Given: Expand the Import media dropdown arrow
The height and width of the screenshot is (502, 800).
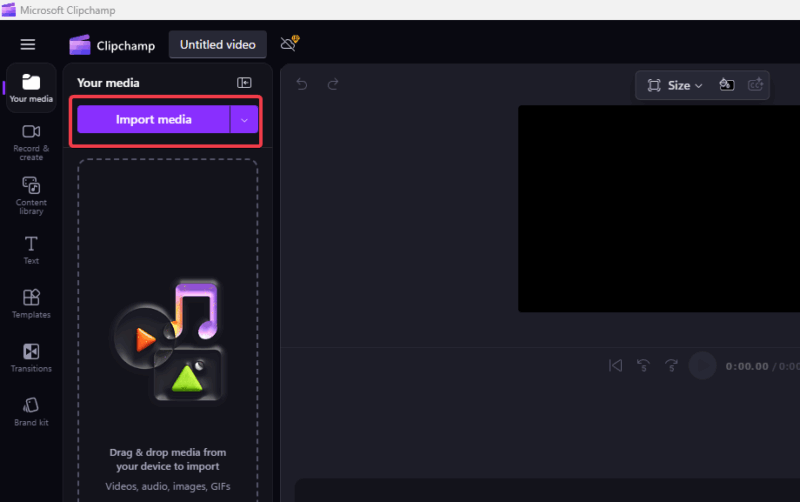Looking at the screenshot, I should 244,119.
